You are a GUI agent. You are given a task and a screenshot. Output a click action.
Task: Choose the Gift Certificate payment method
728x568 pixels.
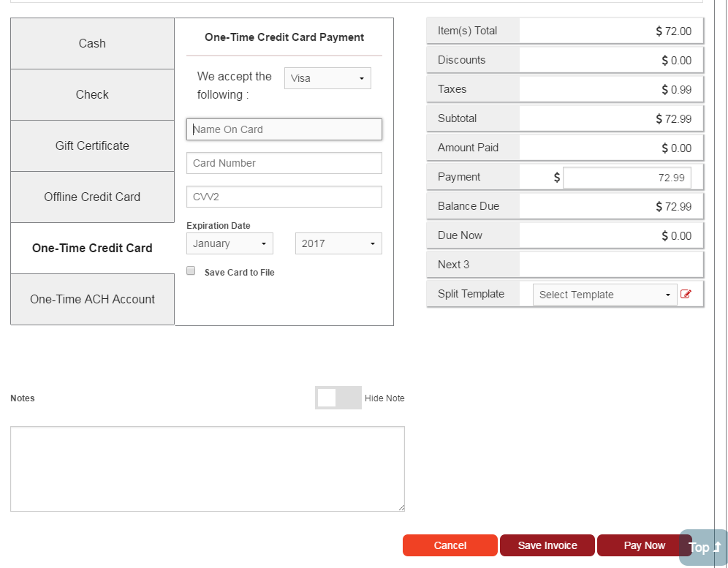pos(92,146)
